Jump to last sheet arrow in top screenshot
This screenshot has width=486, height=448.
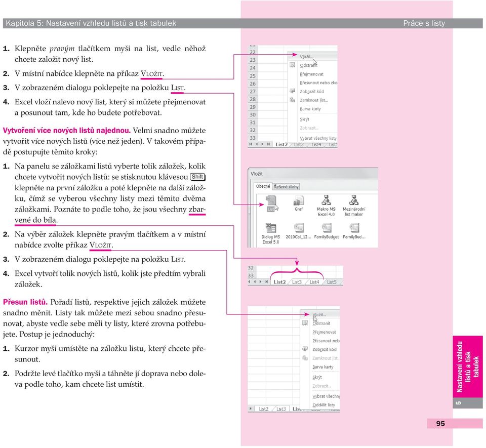coord(268,144)
